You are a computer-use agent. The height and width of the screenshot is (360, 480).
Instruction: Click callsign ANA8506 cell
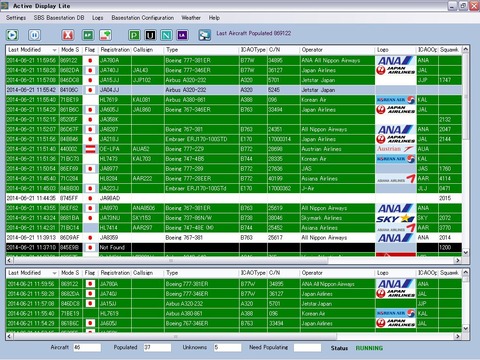coord(148,208)
